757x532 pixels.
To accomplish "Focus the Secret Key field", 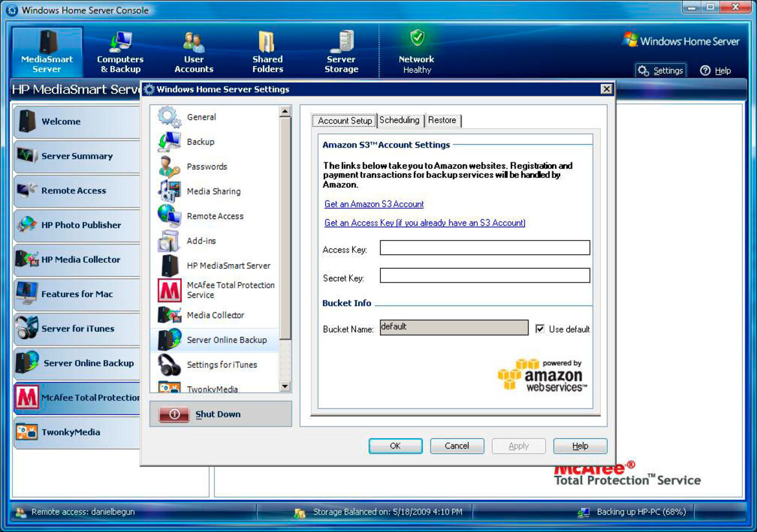I will click(x=485, y=276).
